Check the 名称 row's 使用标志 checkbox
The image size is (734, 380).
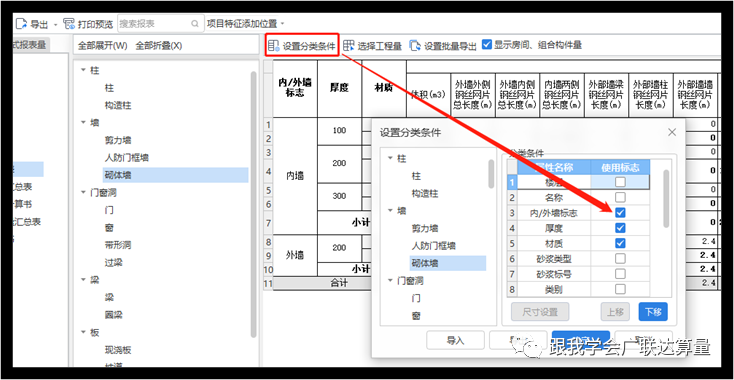coord(620,197)
